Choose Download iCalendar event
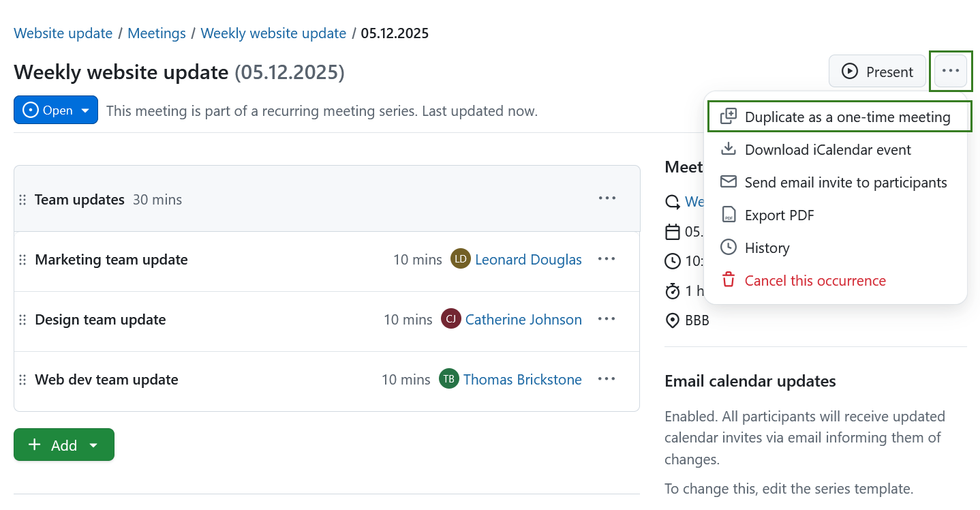The image size is (980, 510). (827, 149)
